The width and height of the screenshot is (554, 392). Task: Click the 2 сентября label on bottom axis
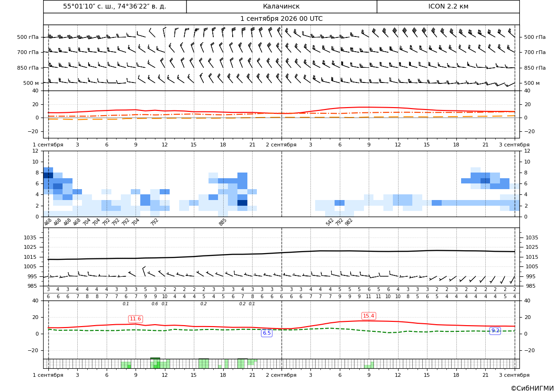pyautogui.click(x=281, y=375)
